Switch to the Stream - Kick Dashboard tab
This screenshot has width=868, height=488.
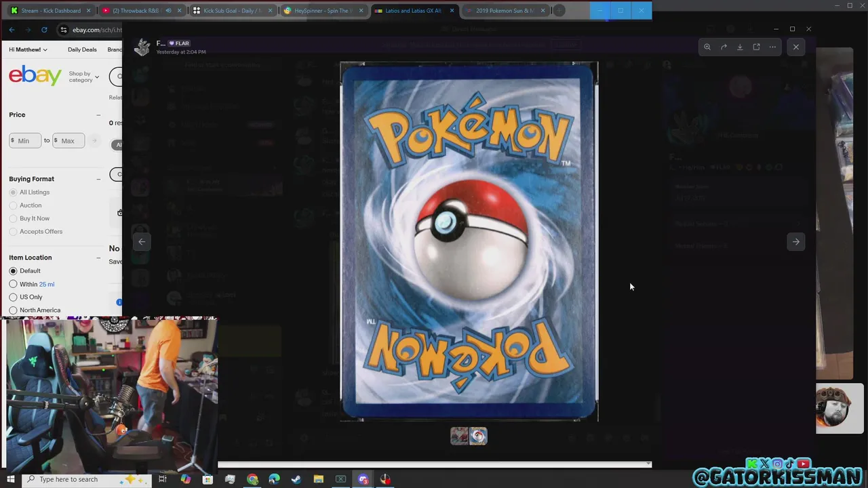tap(51, 11)
